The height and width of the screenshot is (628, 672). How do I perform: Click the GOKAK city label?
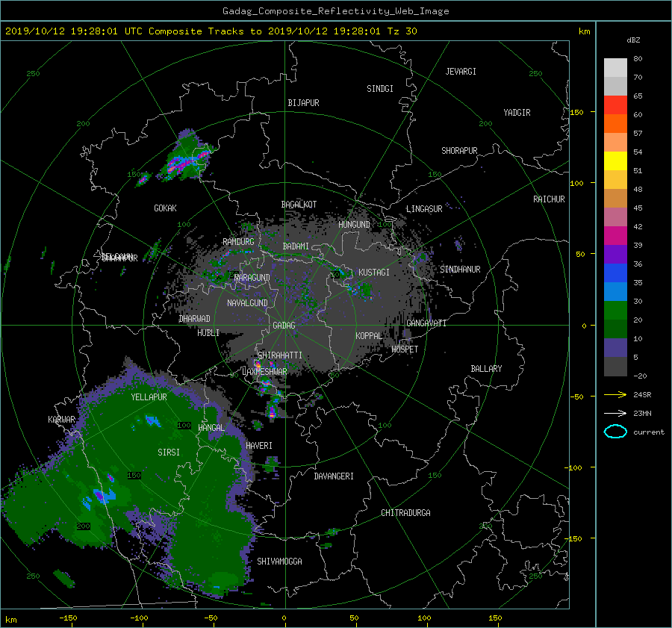click(x=165, y=208)
